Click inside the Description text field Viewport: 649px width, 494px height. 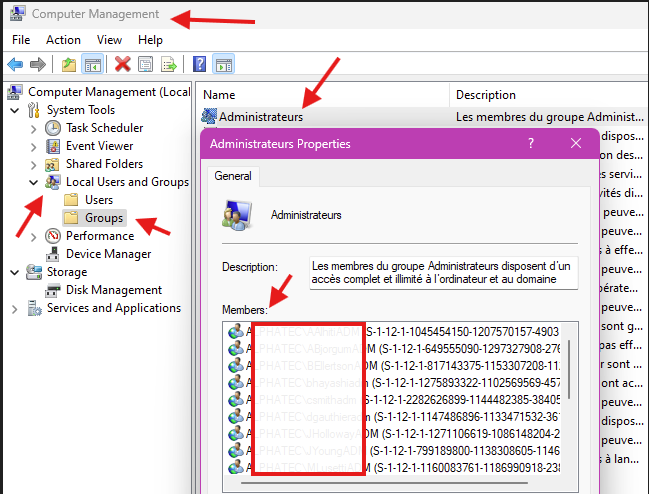click(440, 274)
